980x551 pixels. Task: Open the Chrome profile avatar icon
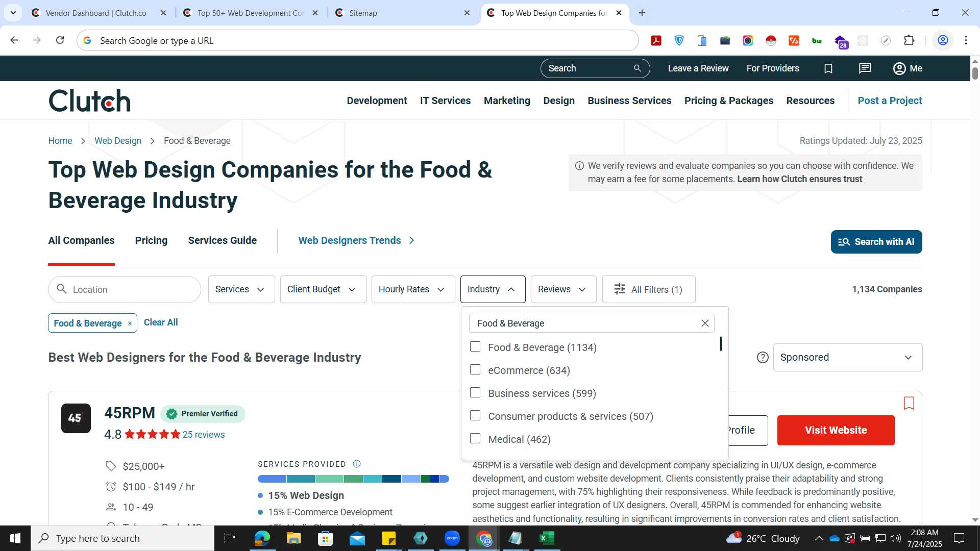[943, 40]
